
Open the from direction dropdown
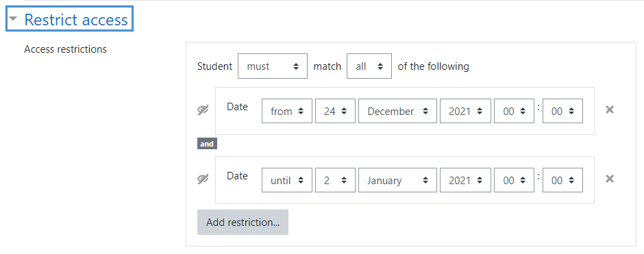pyautogui.click(x=286, y=111)
